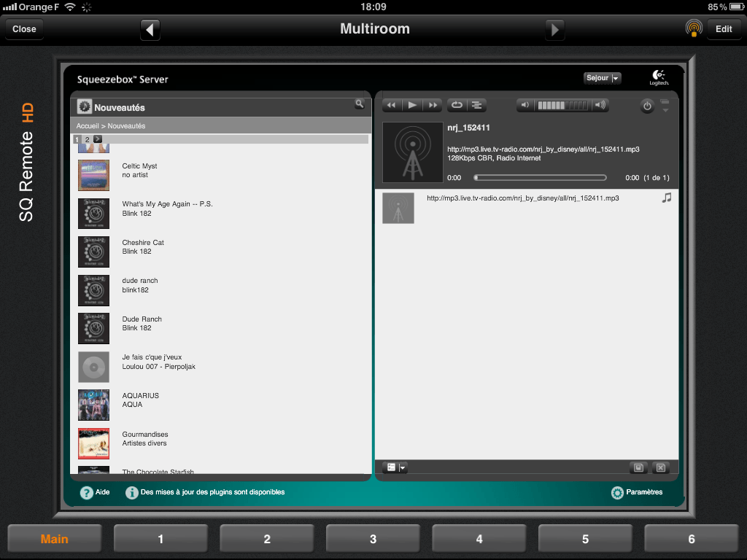Click Artistes divers under Gourmandises
The height and width of the screenshot is (560, 747).
144,443
